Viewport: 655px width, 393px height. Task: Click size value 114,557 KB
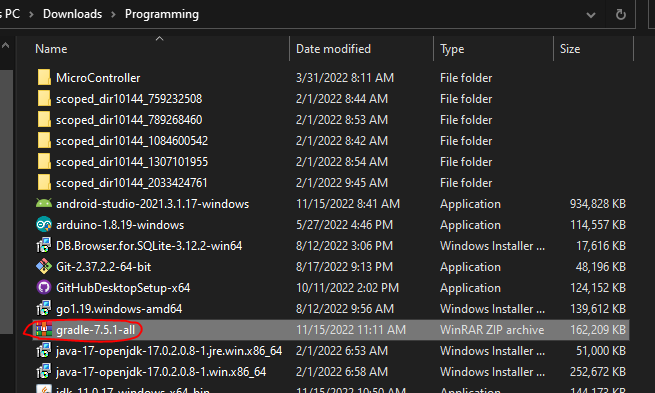tap(598, 225)
